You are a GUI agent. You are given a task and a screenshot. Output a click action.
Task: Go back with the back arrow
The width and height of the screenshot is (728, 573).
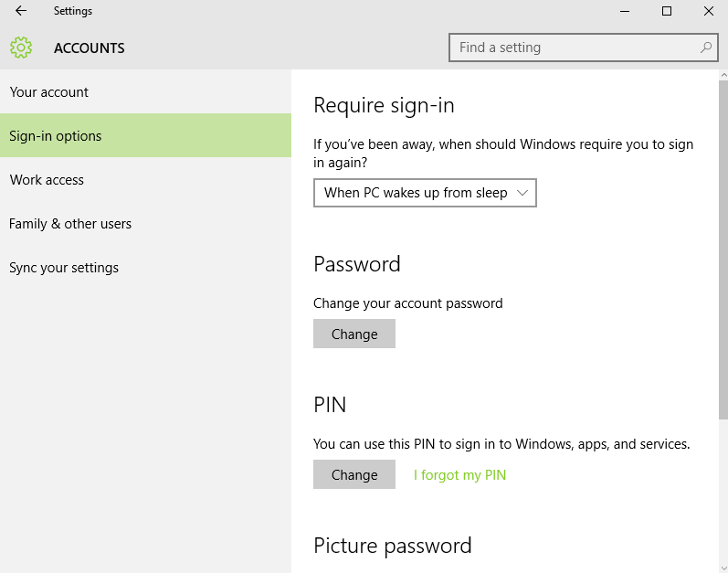pos(21,11)
